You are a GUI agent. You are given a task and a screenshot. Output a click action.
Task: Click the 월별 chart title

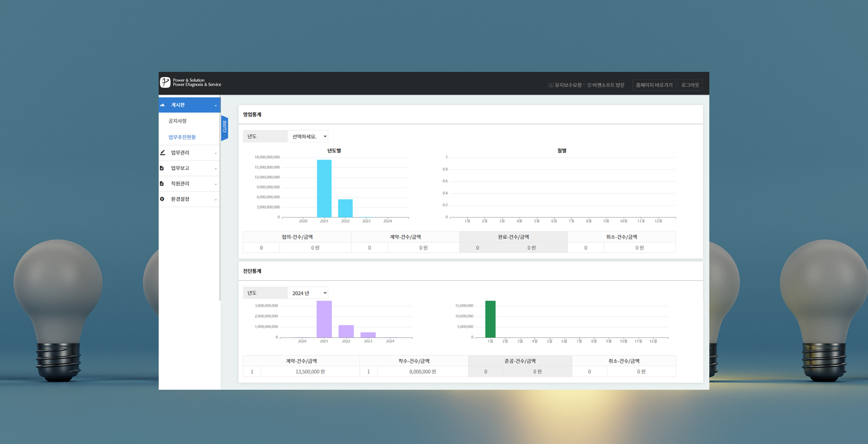coord(562,151)
